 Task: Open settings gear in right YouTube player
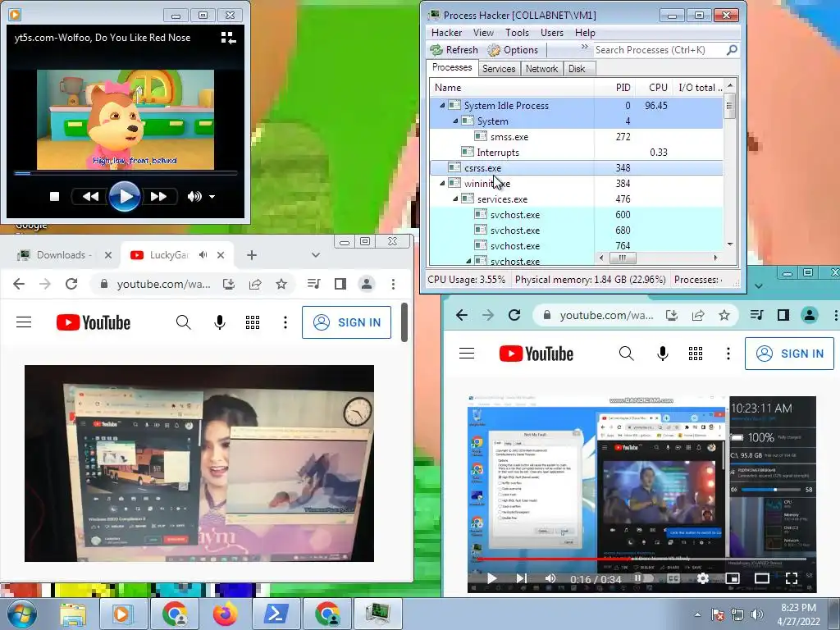point(703,578)
